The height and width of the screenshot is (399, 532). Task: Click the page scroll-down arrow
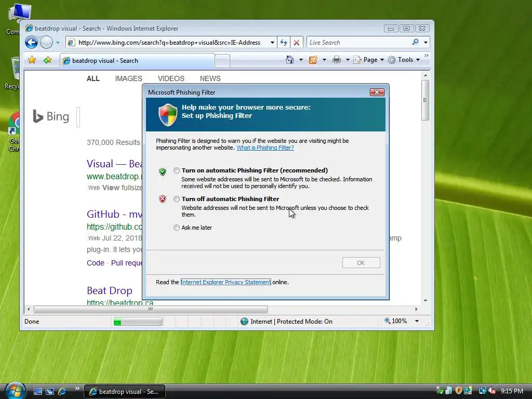pos(425,301)
